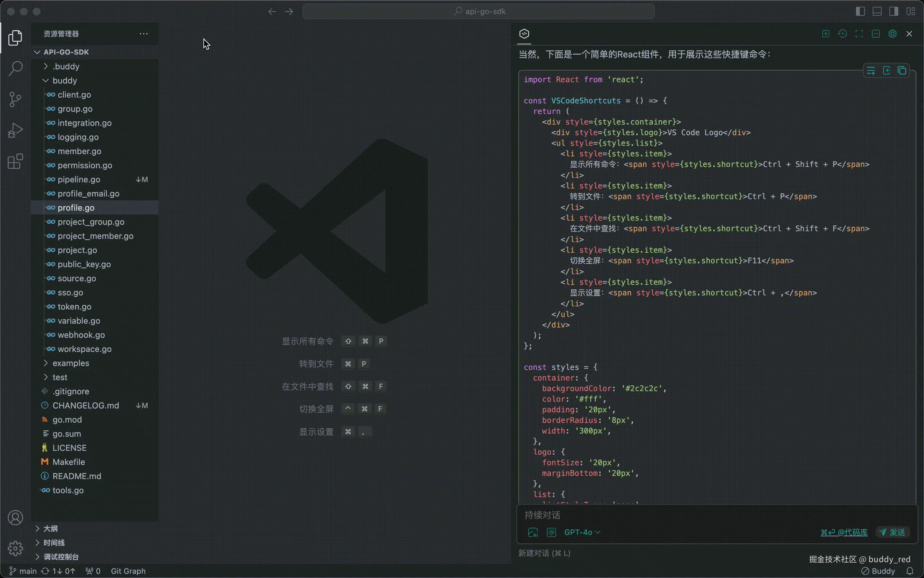924x578 pixels.
Task: Open go.mod file
Action: (x=95, y=420)
